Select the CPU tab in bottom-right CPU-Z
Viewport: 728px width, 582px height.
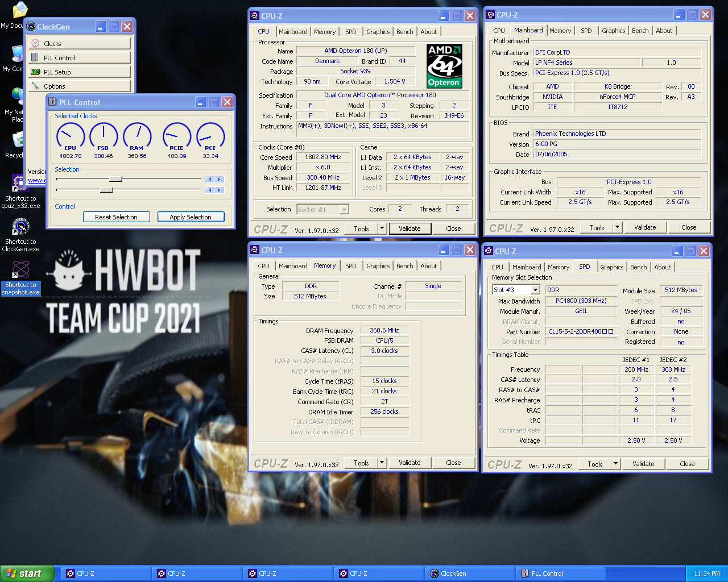coord(498,267)
